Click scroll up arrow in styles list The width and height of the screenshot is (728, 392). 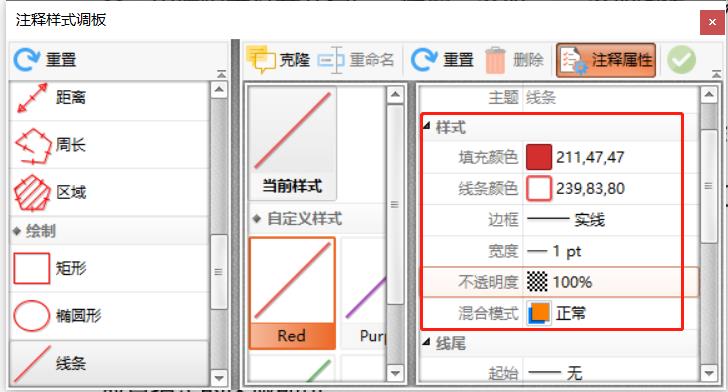(x=395, y=95)
